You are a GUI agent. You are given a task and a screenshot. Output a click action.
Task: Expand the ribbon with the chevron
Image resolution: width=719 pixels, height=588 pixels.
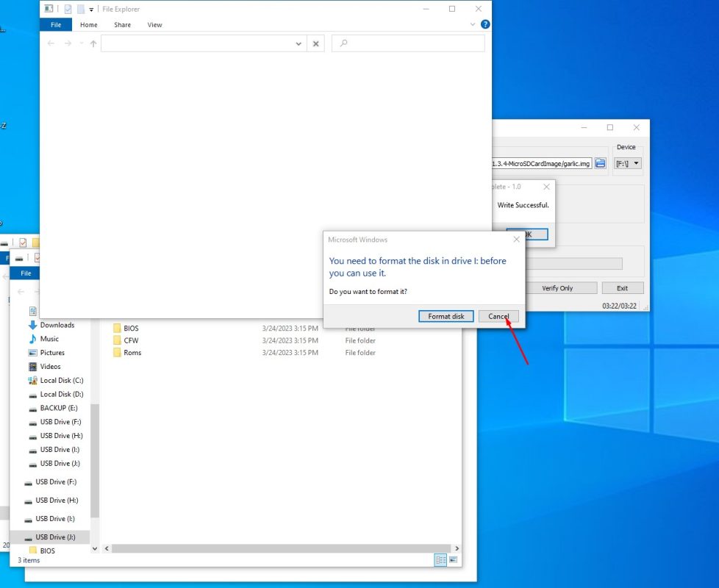(473, 24)
